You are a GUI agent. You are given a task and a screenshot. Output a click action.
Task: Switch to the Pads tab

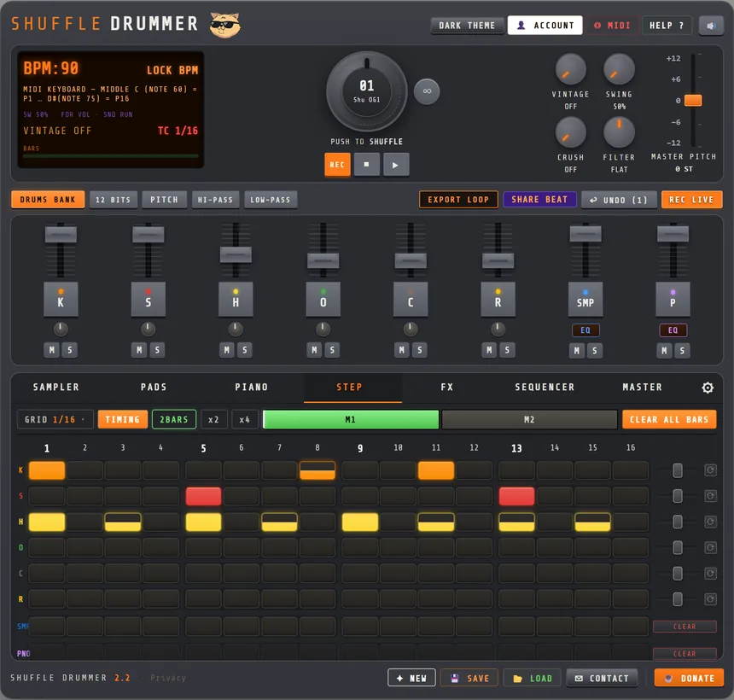pyautogui.click(x=154, y=388)
